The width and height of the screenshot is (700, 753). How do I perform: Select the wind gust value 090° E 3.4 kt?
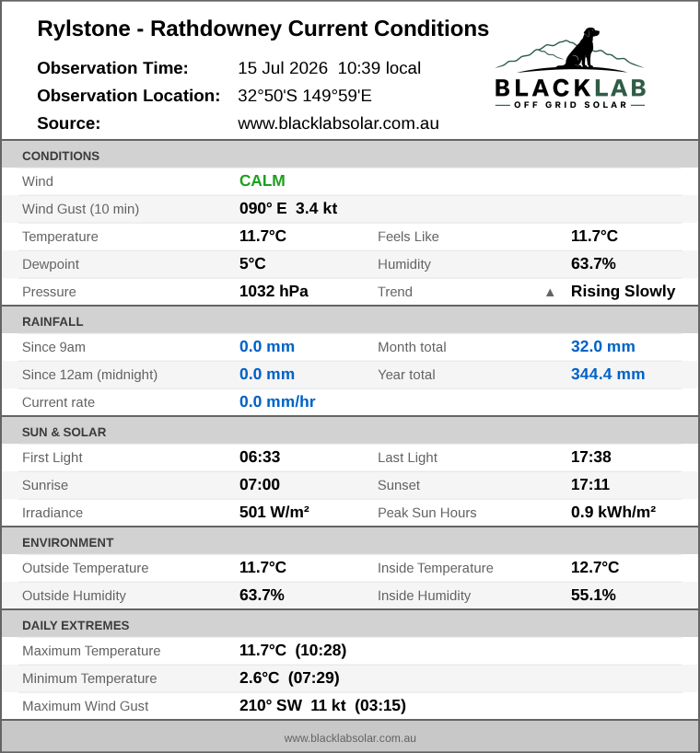pyautogui.click(x=288, y=208)
